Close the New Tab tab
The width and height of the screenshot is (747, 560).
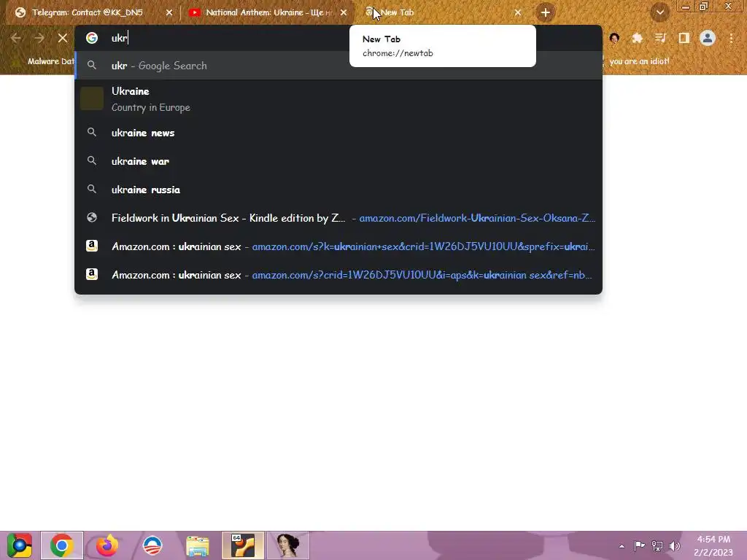point(518,13)
